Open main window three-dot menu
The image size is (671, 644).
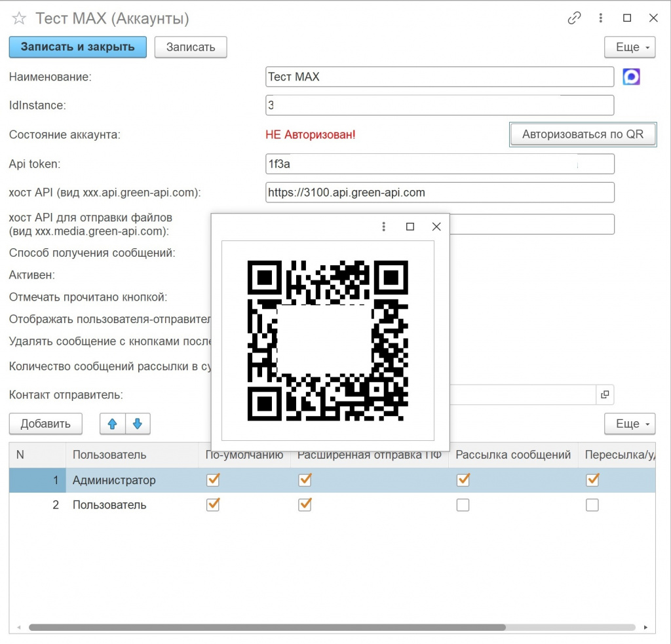(x=600, y=18)
